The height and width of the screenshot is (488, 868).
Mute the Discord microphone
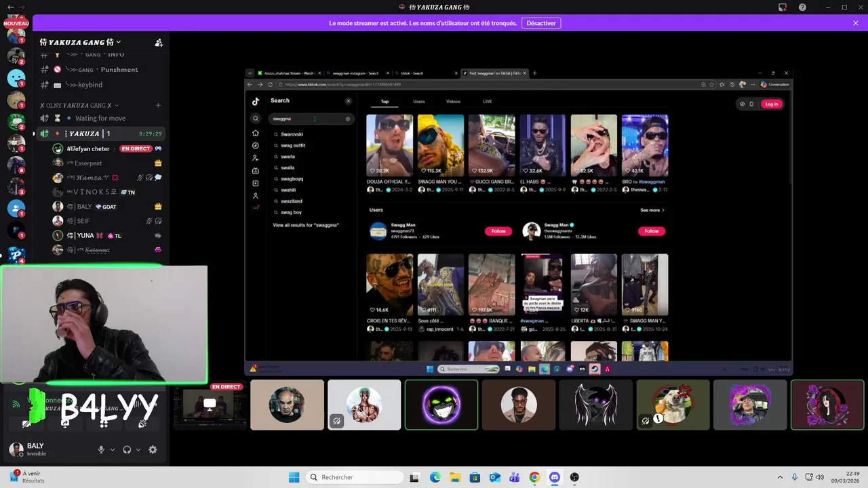click(x=101, y=449)
